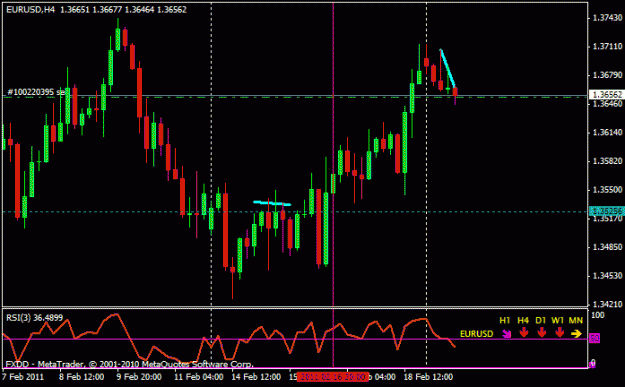Select the short horizontal cyan trendline
This screenshot has width=625, height=387.
point(272,203)
